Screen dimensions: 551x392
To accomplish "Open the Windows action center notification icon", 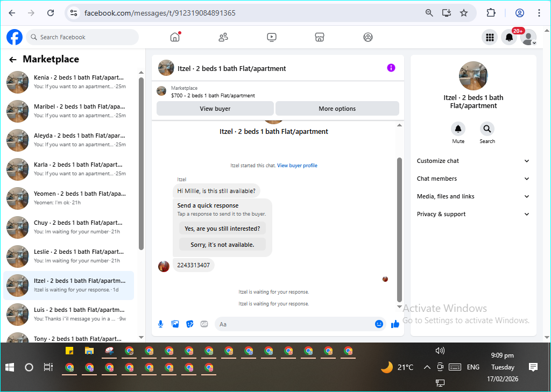I will point(533,367).
